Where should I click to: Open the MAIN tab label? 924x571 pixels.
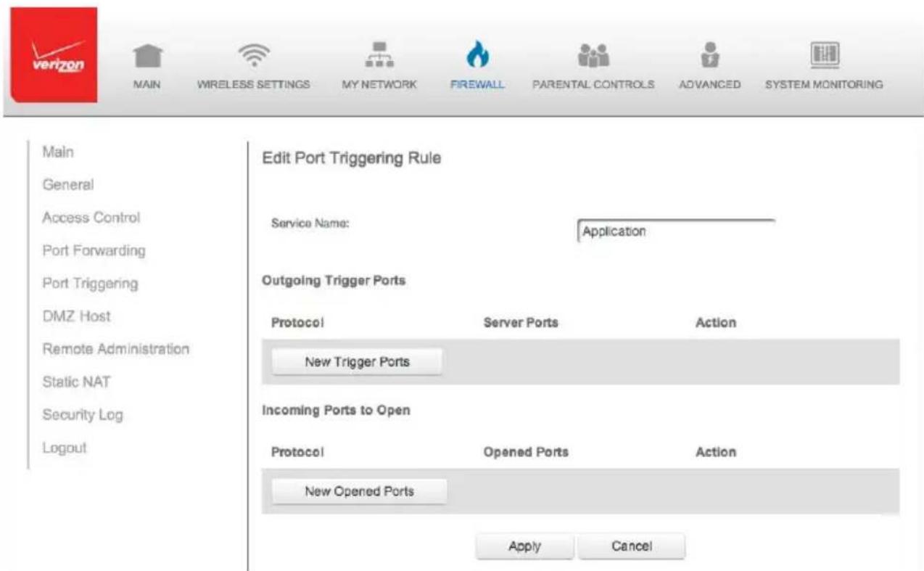coord(147,85)
